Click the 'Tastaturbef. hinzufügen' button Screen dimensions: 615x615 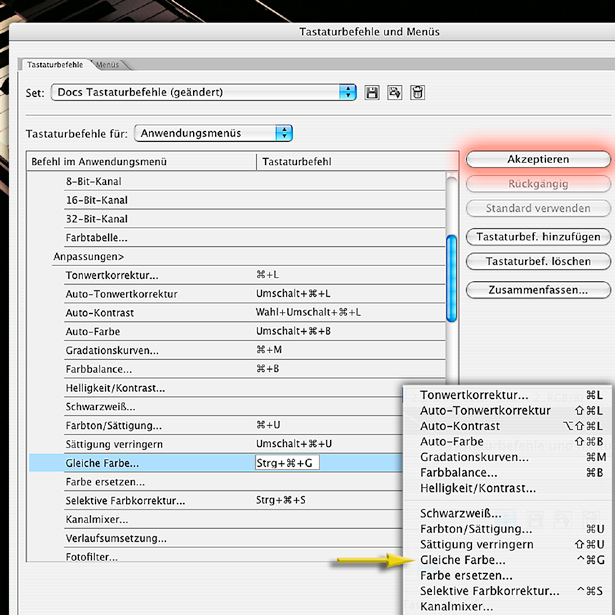pyautogui.click(x=538, y=237)
